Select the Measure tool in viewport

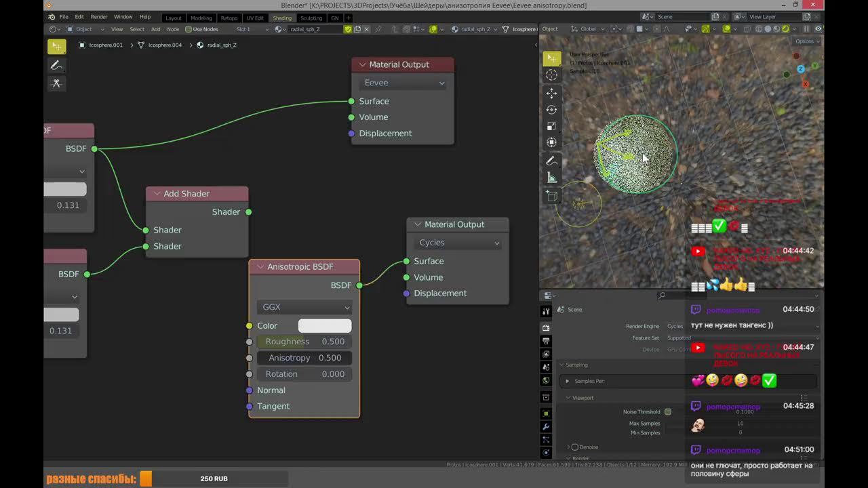tap(551, 178)
